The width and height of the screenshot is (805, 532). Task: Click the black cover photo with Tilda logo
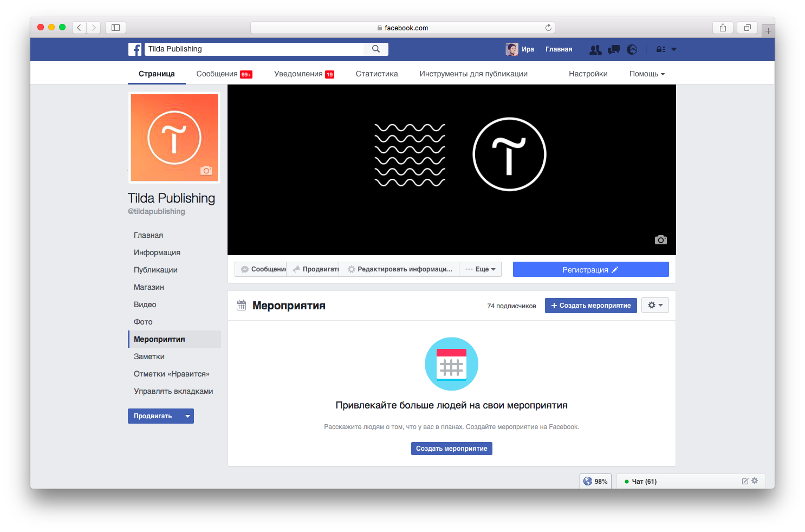452,170
